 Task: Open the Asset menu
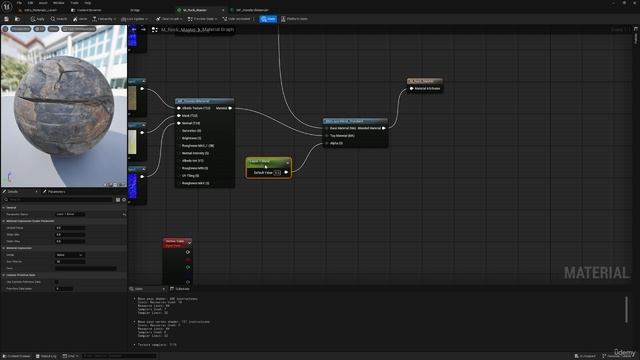(43, 3)
